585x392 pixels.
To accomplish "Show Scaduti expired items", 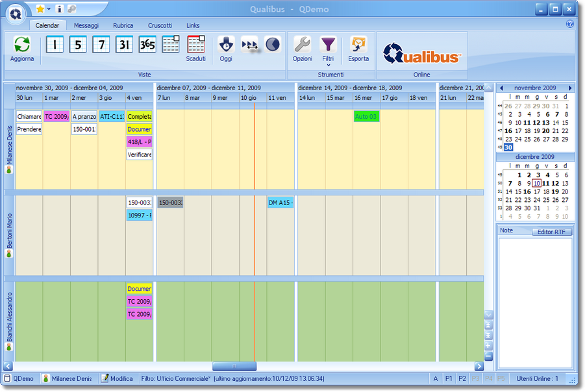I will 195,45.
